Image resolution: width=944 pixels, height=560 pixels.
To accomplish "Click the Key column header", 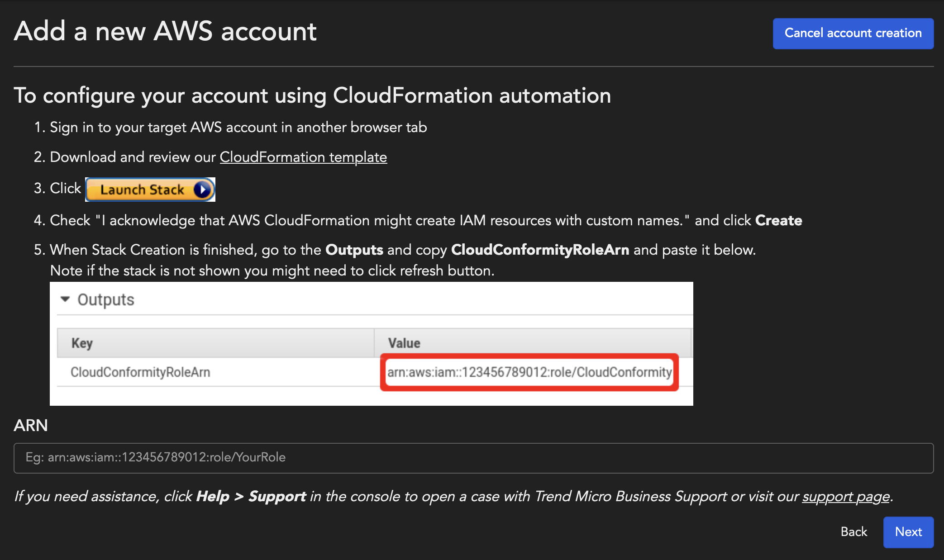I will pyautogui.click(x=82, y=343).
